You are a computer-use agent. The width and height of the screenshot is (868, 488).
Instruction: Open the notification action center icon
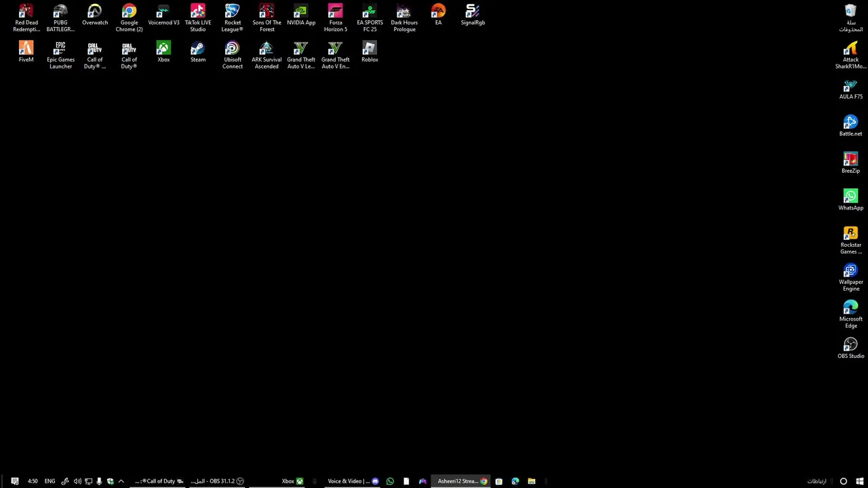[14, 481]
